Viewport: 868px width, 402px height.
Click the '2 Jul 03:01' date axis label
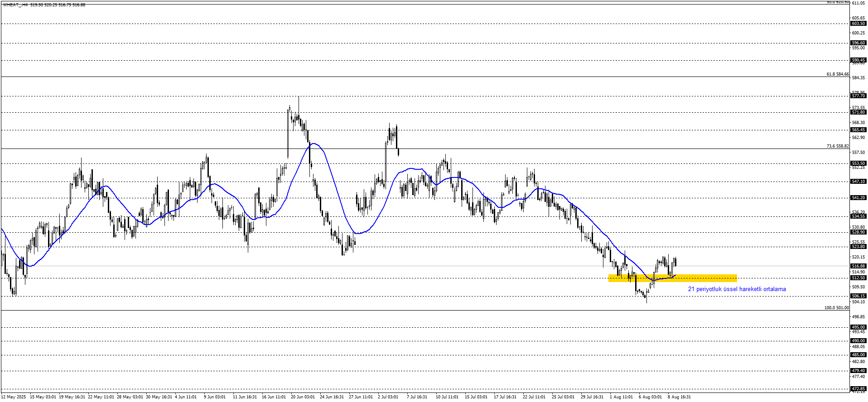click(388, 397)
